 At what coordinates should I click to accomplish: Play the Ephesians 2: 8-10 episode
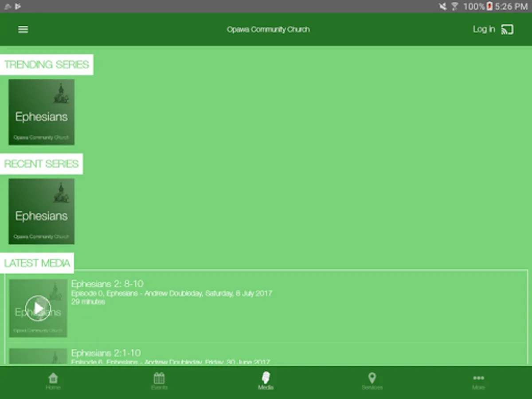[38, 308]
